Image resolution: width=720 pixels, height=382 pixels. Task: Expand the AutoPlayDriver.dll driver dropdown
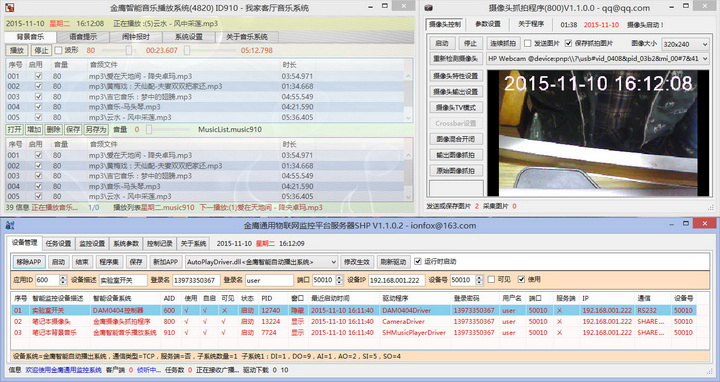[x=261, y=262]
